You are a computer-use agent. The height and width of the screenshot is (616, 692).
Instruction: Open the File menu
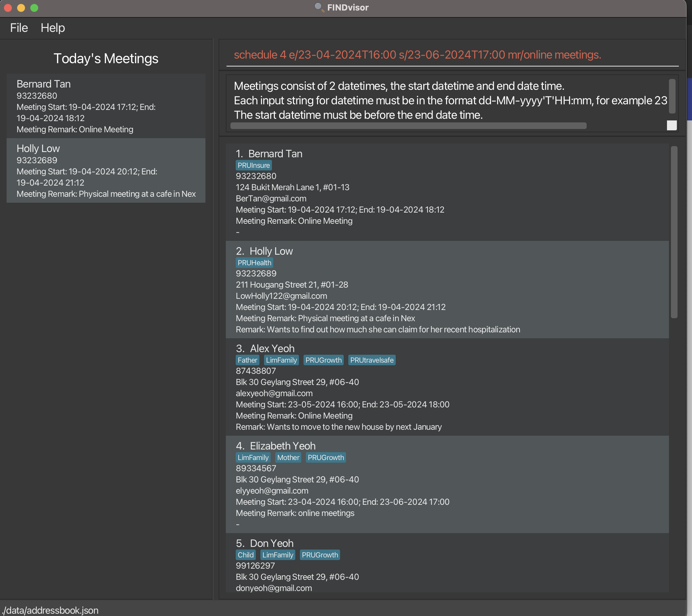19,28
